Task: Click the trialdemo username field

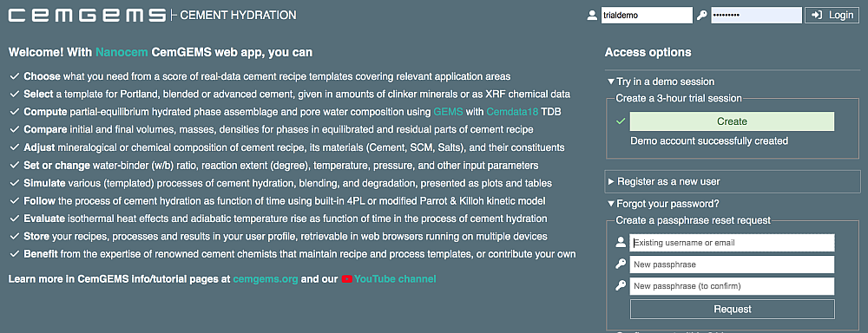Action: click(x=647, y=16)
